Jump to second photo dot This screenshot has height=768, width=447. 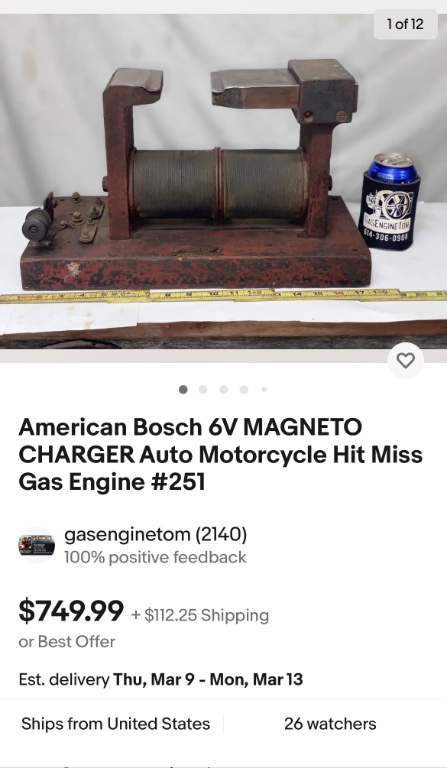point(203,389)
